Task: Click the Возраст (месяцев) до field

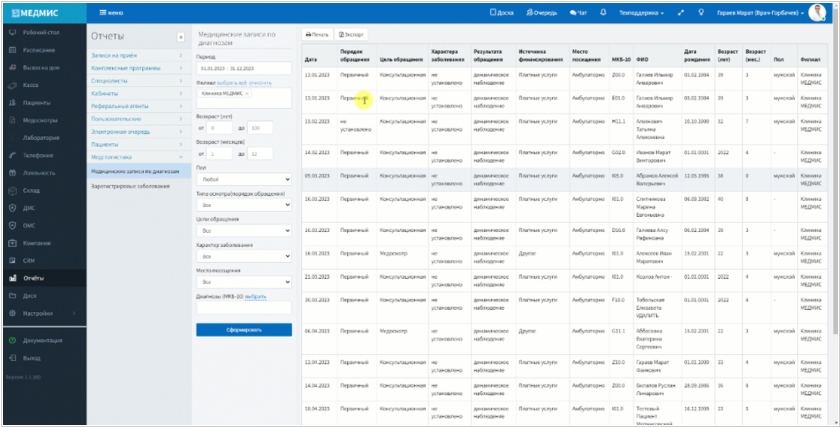Action: pos(260,154)
